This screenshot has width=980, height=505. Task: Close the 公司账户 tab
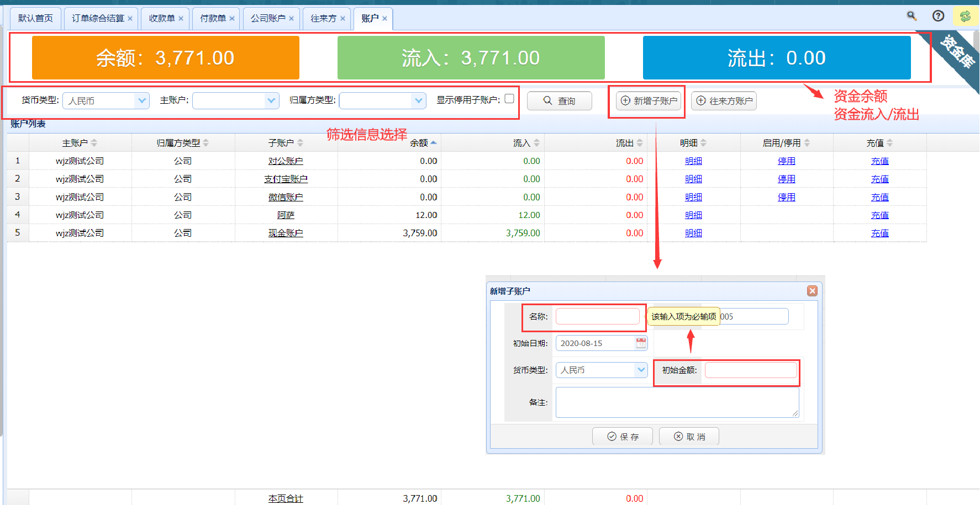(291, 19)
